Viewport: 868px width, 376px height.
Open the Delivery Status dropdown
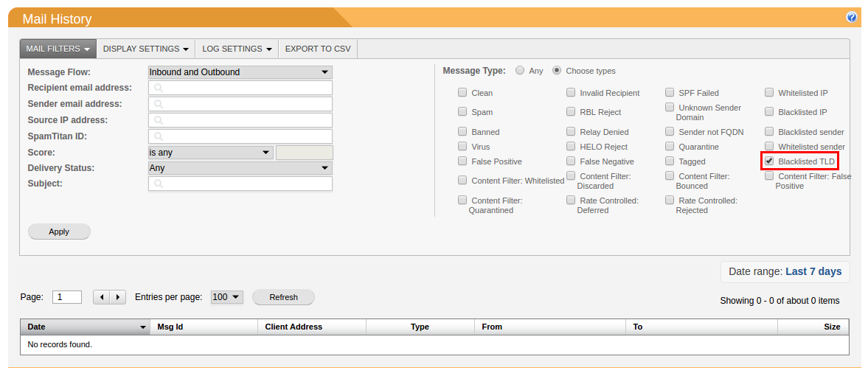pos(240,168)
